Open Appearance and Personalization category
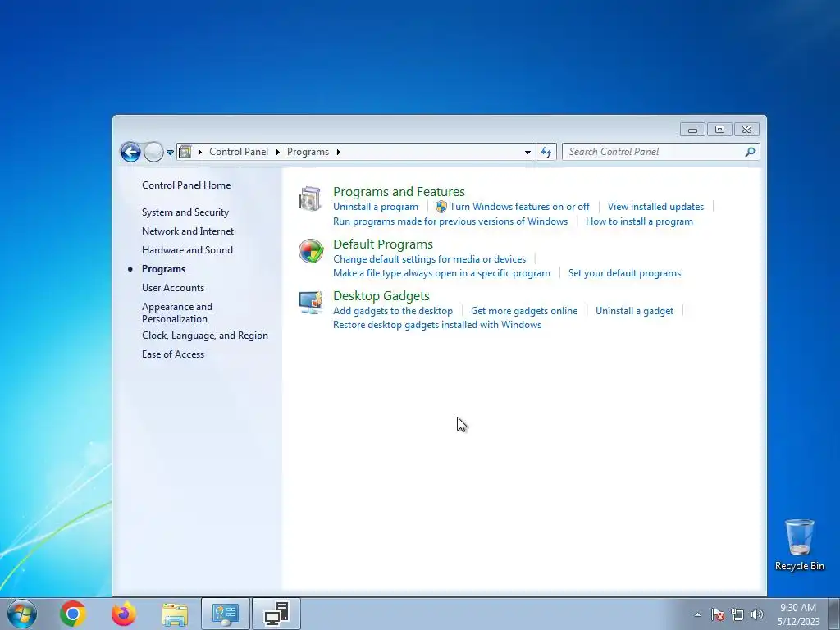 tap(177, 313)
